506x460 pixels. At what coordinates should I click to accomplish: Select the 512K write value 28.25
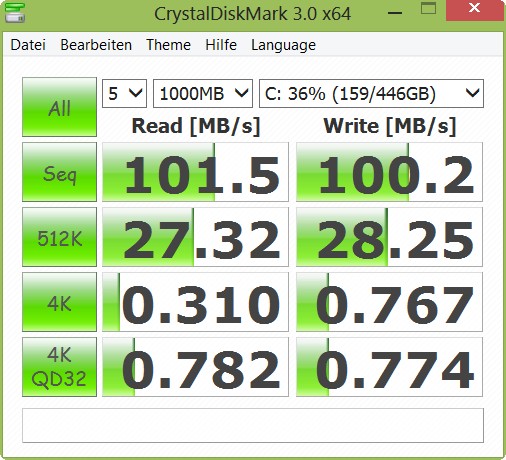[x=389, y=237]
